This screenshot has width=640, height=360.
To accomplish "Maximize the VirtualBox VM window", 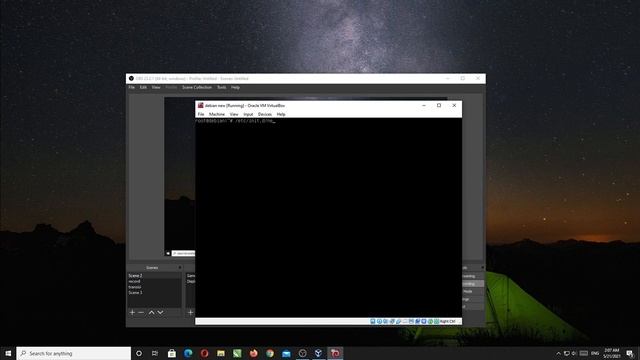I will click(439, 105).
